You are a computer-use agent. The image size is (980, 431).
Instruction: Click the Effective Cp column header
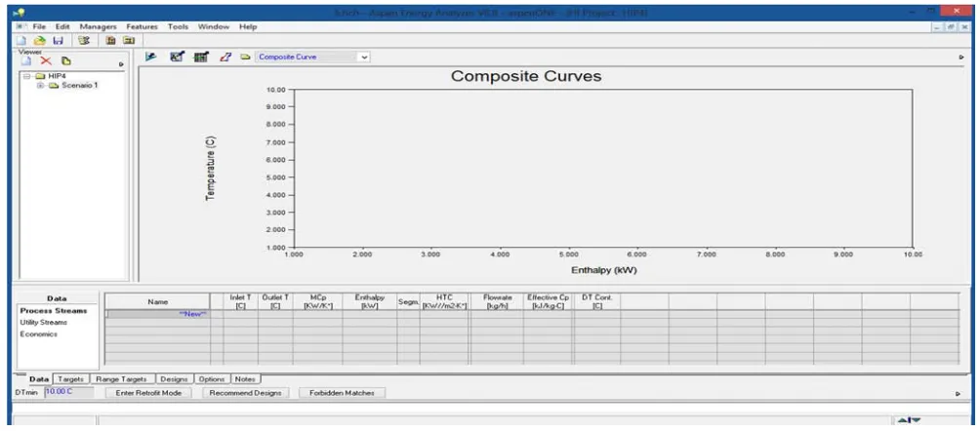click(x=548, y=301)
